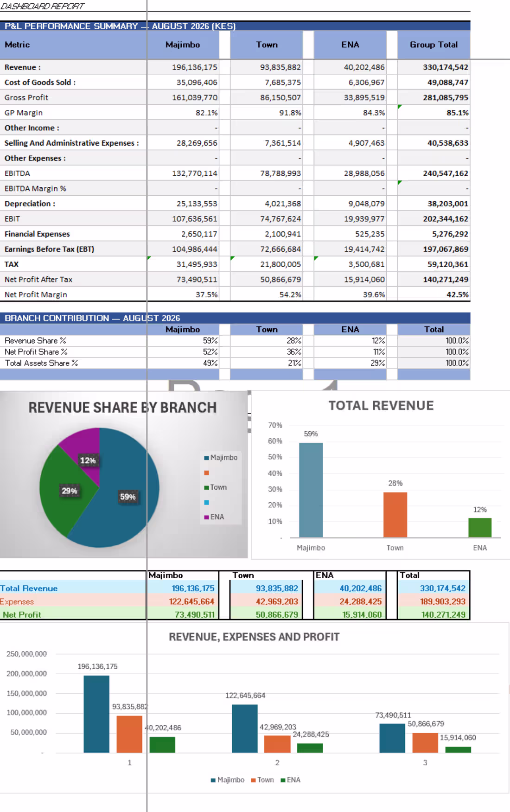Click the Town legend entry in pie chart
The image size is (510, 812).
[216, 487]
